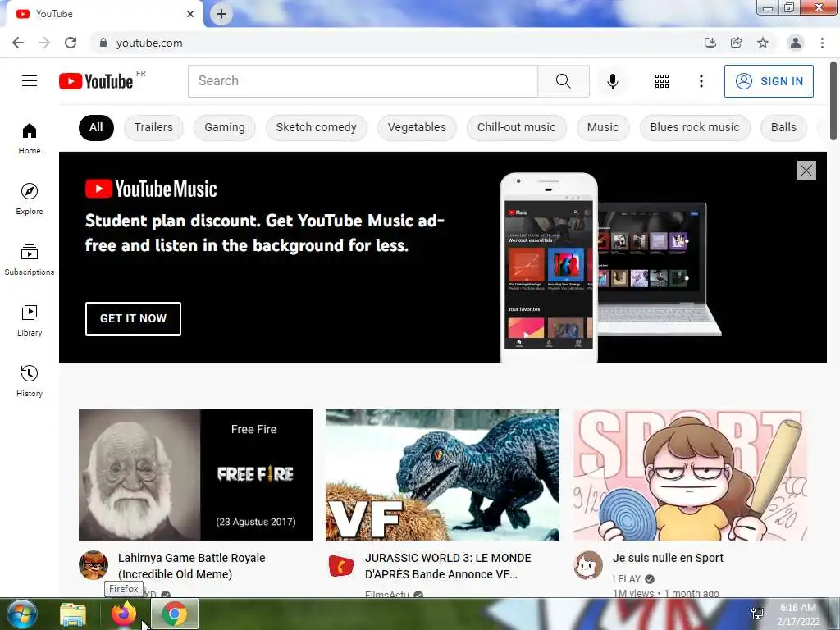Open History in sidebar
Screen dimensions: 840x630
(30, 381)
